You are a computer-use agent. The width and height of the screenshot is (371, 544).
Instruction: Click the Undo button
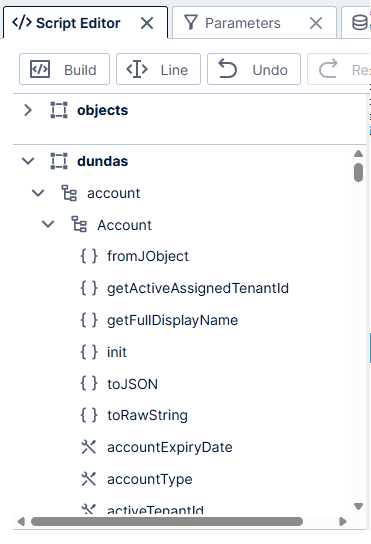254,69
